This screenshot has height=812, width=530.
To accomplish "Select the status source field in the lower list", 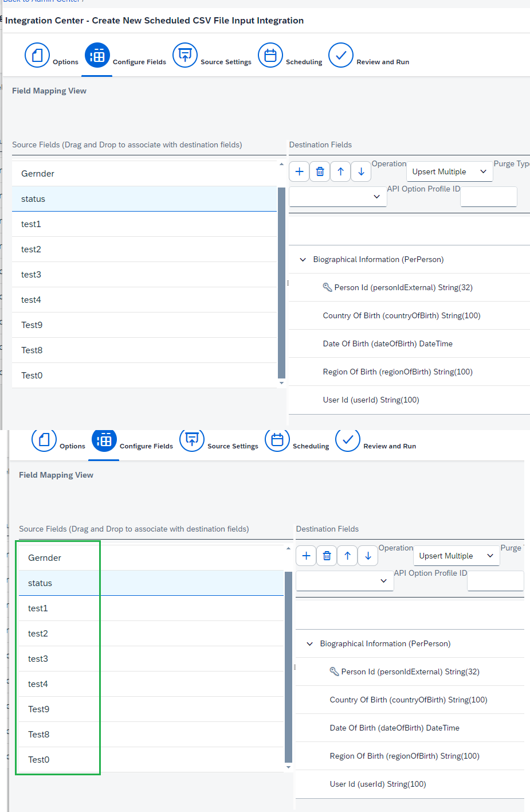I will point(151,583).
